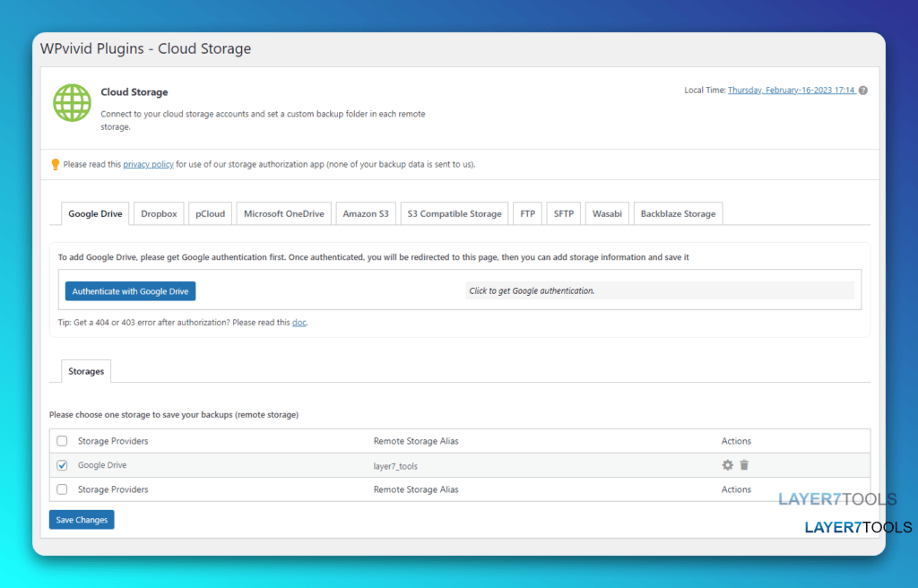Delete layer7_tools storage with trash icon
The width and height of the screenshot is (918, 588).
(744, 465)
